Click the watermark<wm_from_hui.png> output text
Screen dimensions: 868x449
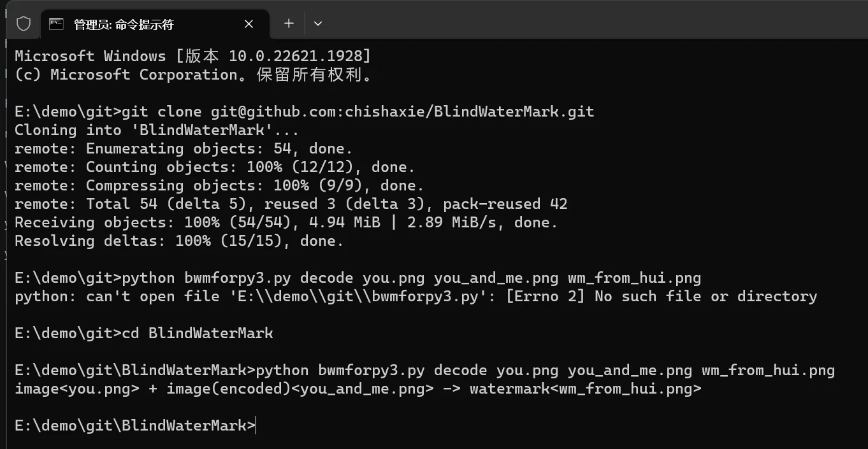[x=585, y=388]
